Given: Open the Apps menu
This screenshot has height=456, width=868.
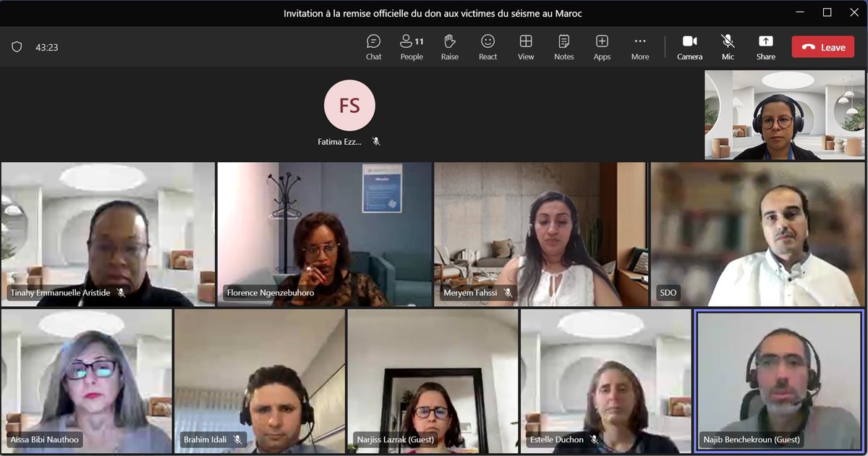Looking at the screenshot, I should pos(602,47).
